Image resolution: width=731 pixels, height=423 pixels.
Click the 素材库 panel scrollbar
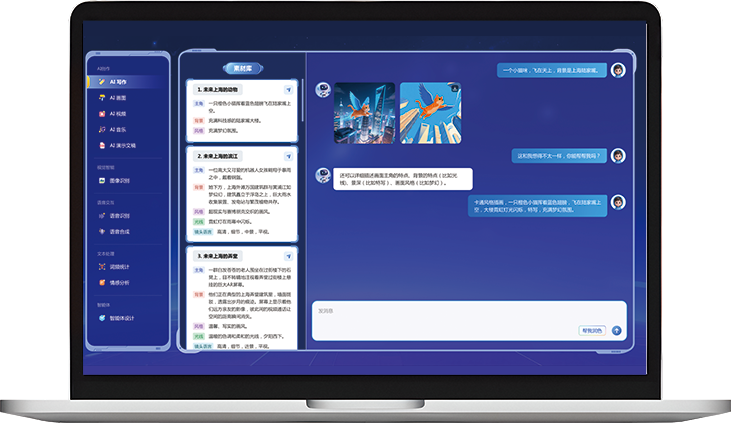(303, 100)
